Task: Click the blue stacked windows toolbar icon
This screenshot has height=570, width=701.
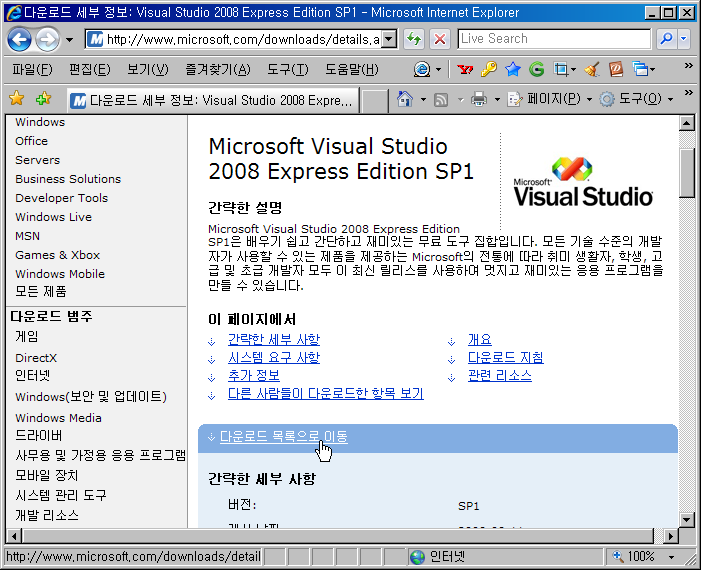Action: [x=640, y=69]
